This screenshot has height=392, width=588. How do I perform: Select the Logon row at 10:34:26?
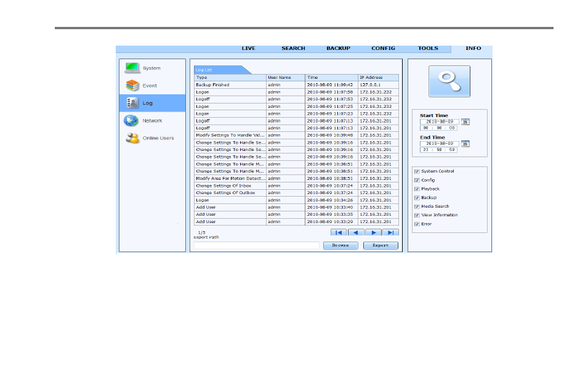point(296,200)
